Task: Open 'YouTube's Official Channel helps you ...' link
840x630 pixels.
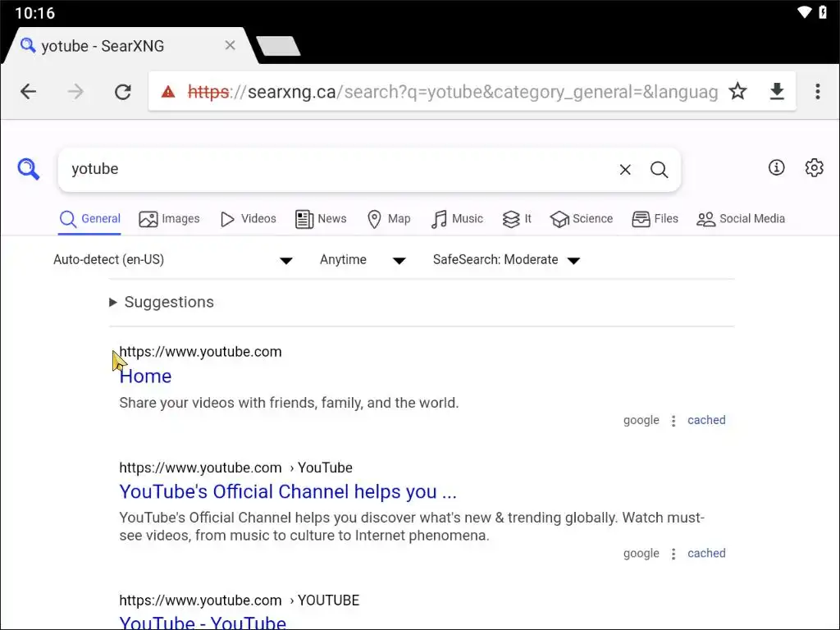Action: pos(288,492)
